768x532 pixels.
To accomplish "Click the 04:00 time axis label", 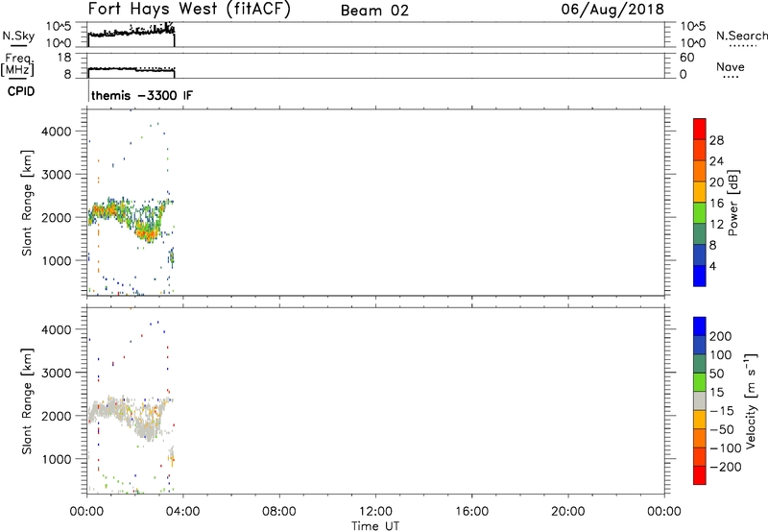I will (x=182, y=512).
